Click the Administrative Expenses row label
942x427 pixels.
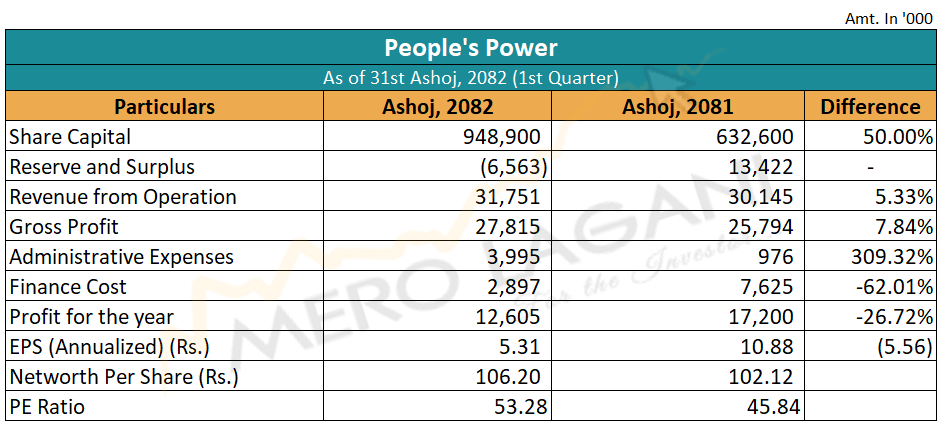point(121,256)
